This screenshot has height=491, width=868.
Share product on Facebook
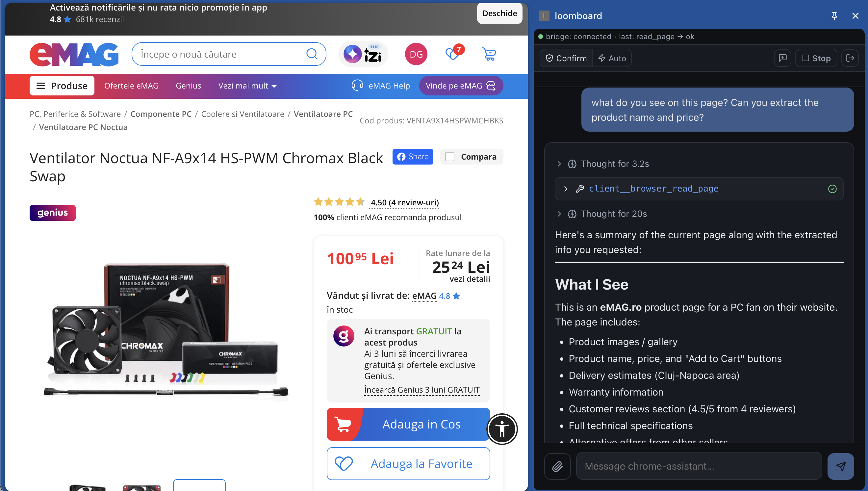[x=413, y=157]
